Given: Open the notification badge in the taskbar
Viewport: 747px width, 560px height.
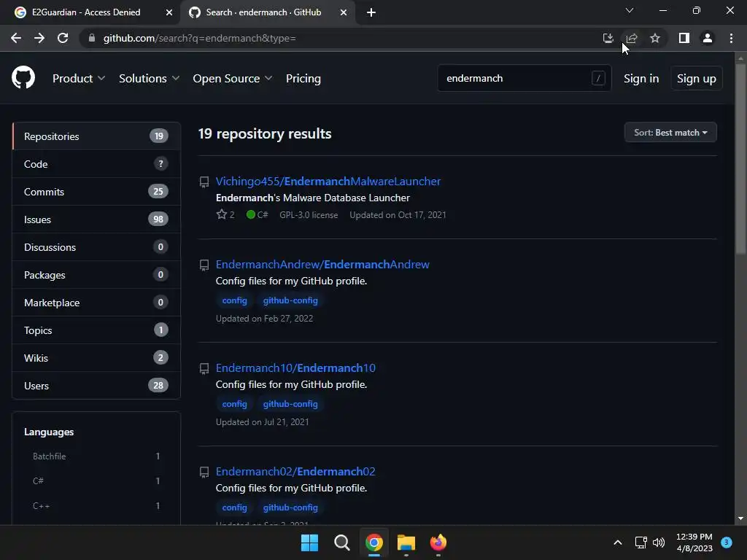Looking at the screenshot, I should 727,542.
